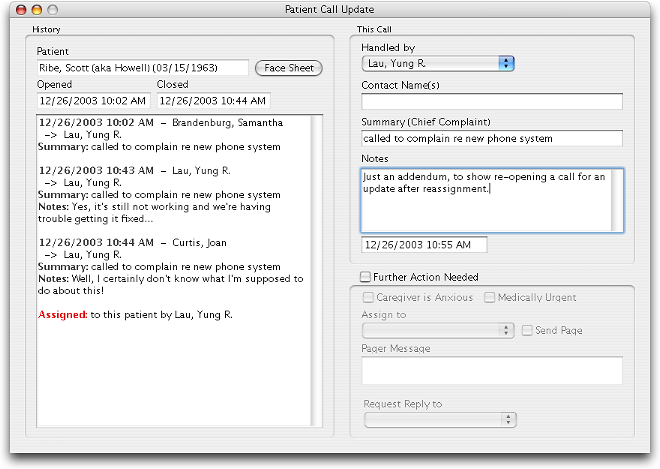Image resolution: width=660 pixels, height=469 pixels.
Task: Click the Closed date field
Action: (x=213, y=101)
